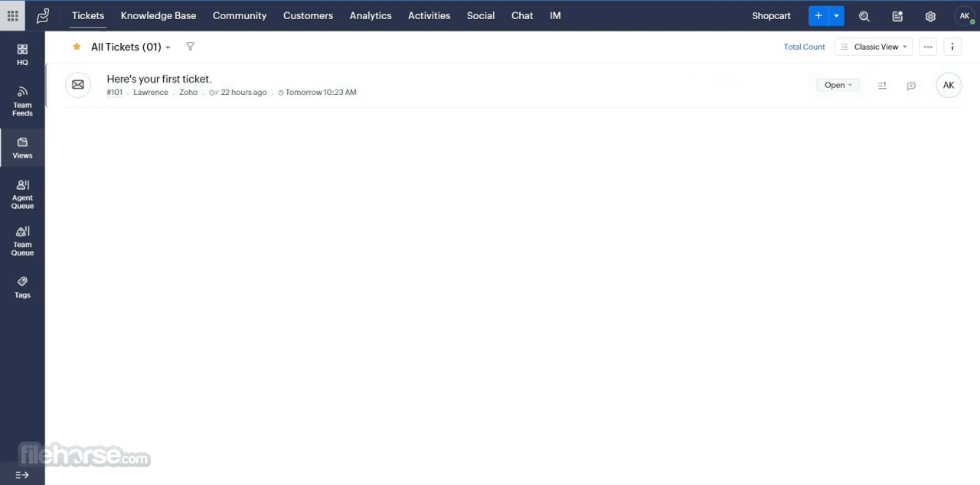Select the ticket row checkbox area
This screenshot has width=980, height=485.
77,84
